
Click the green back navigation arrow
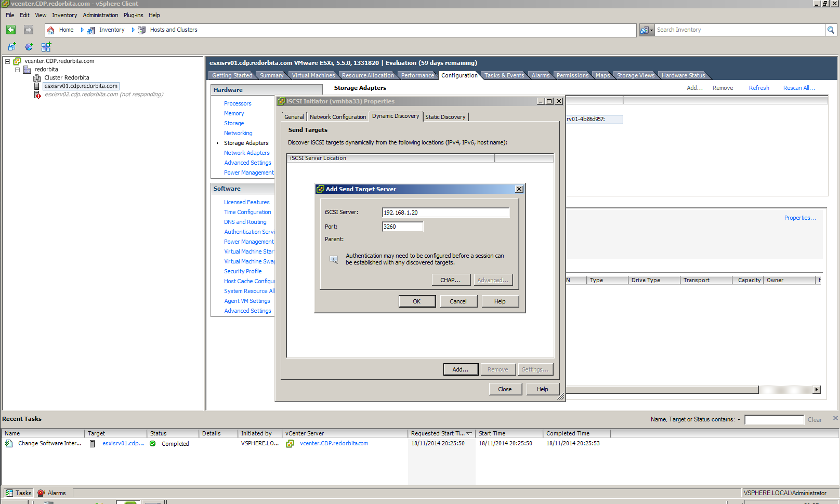point(11,30)
